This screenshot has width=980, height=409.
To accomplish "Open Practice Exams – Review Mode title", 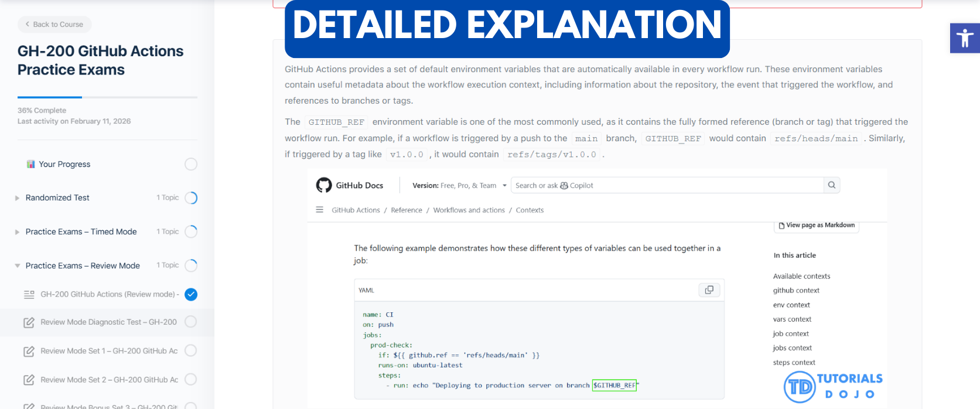I will click(x=83, y=265).
